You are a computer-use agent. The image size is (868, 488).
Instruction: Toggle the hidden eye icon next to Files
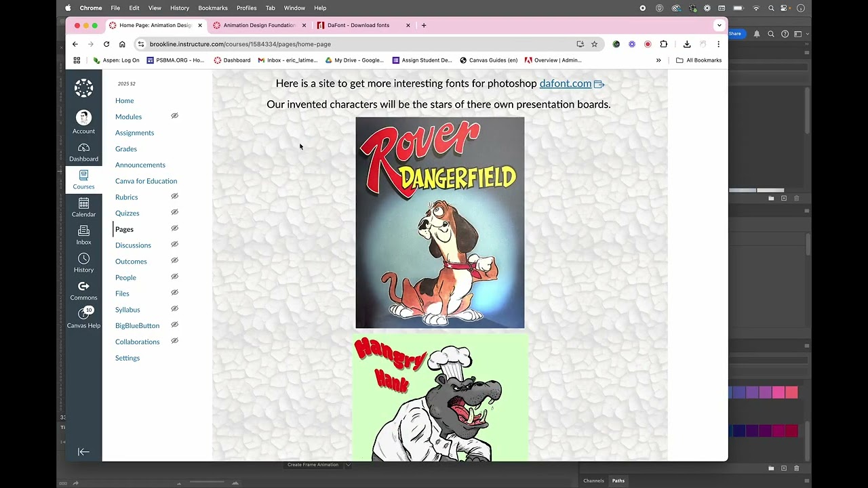[174, 293]
